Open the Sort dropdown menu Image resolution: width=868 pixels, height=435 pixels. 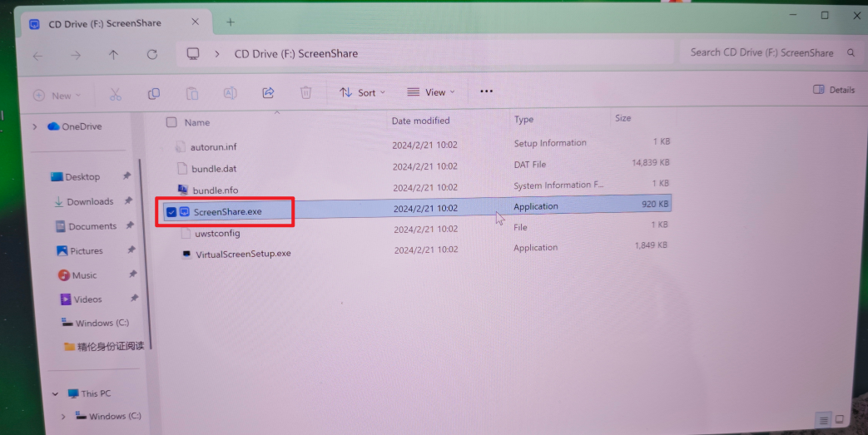point(363,92)
